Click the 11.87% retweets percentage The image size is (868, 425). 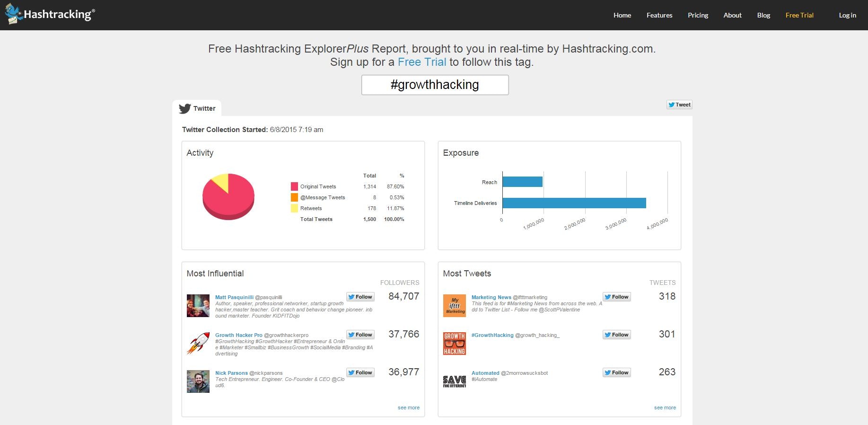click(x=395, y=208)
